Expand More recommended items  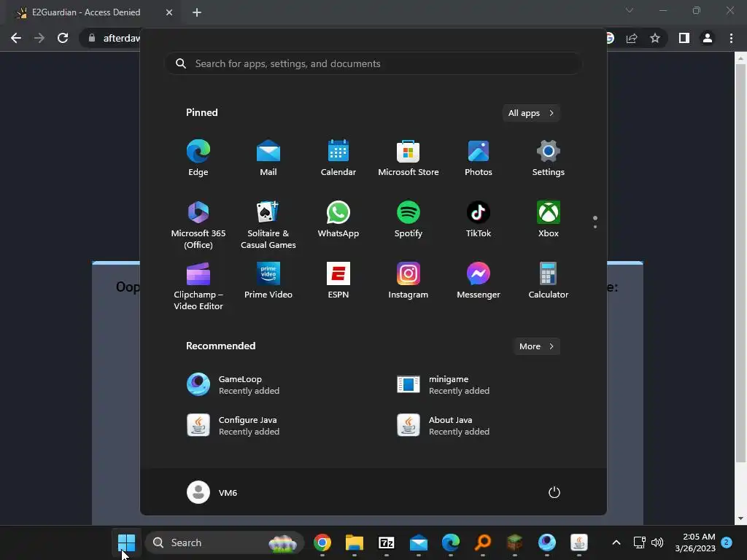(x=536, y=346)
